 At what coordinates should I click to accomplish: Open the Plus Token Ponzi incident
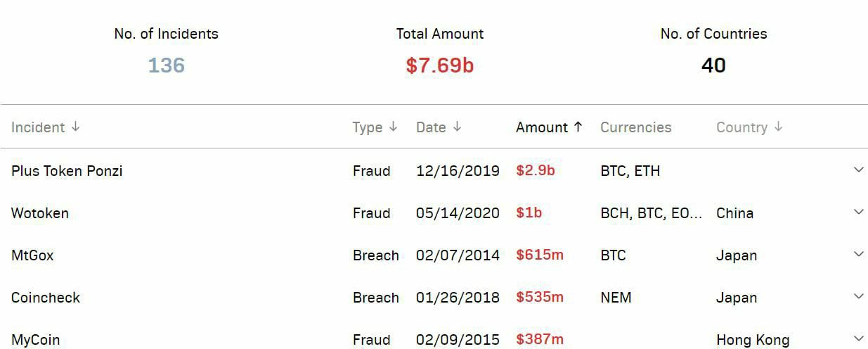[67, 171]
